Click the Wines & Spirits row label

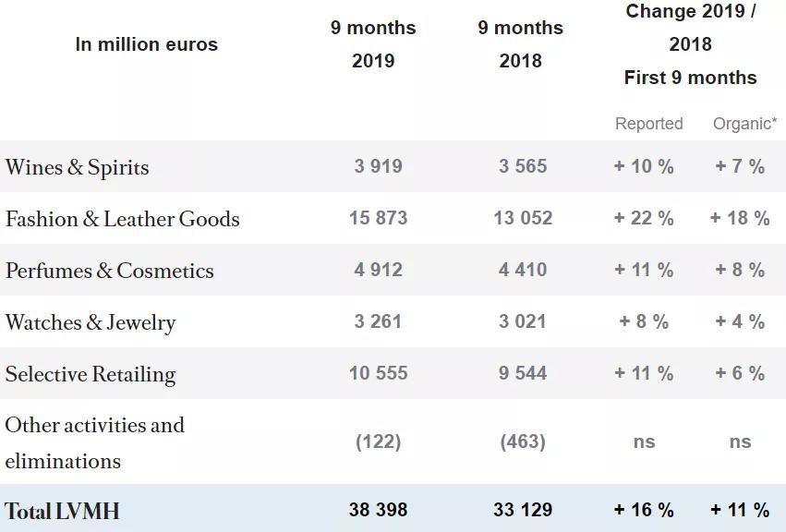point(77,167)
